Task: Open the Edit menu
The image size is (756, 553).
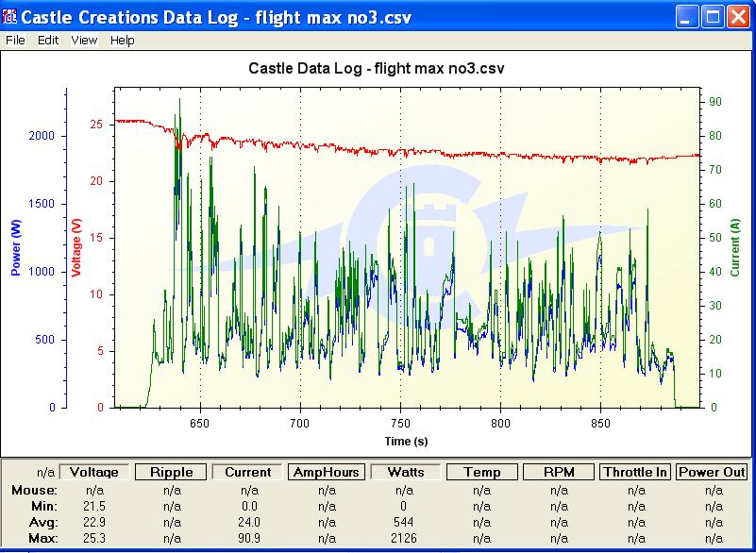Action: pyautogui.click(x=48, y=40)
